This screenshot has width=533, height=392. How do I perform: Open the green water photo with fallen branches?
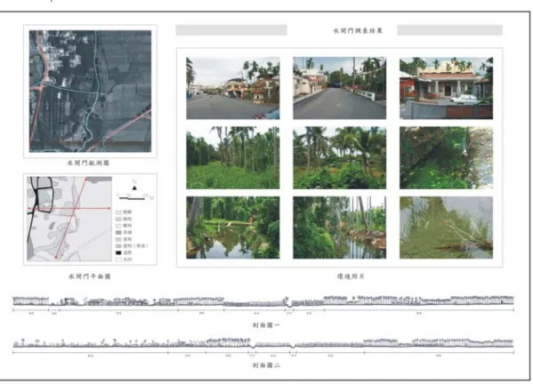pos(446,228)
